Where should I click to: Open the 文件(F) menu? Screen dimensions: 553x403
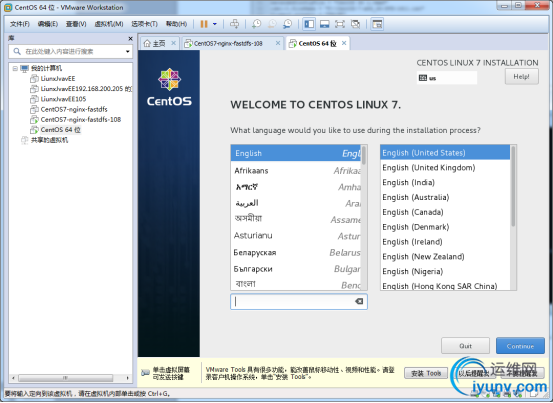20,24
